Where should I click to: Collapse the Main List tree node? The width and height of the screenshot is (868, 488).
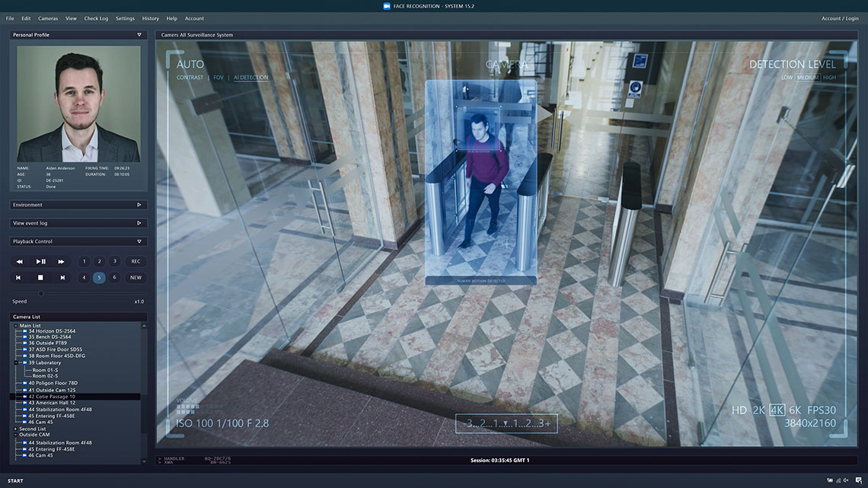15,325
